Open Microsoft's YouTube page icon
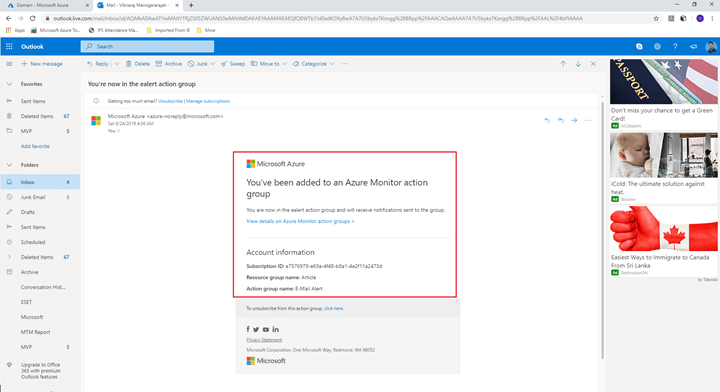The image size is (720, 392). click(265, 329)
